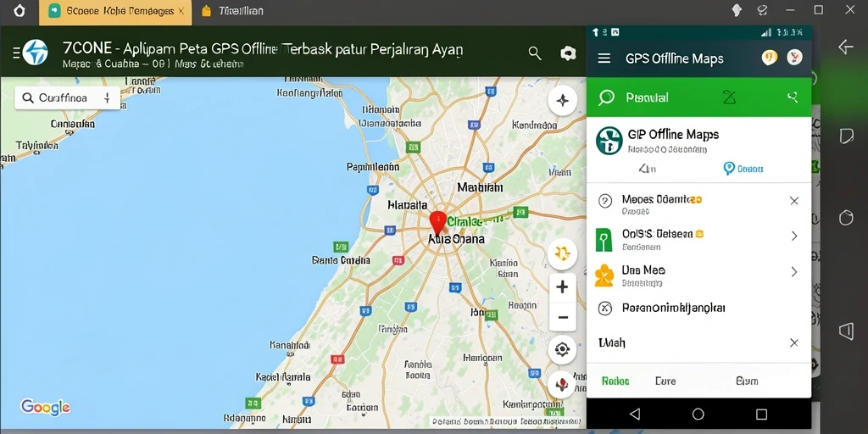Click the red round button at the map's bottom right

(x=563, y=384)
